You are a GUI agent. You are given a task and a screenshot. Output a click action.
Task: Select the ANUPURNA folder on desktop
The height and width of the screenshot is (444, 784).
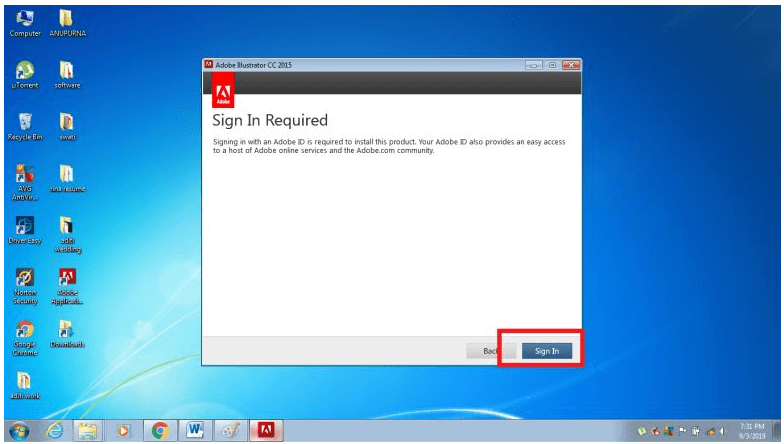[x=67, y=18]
